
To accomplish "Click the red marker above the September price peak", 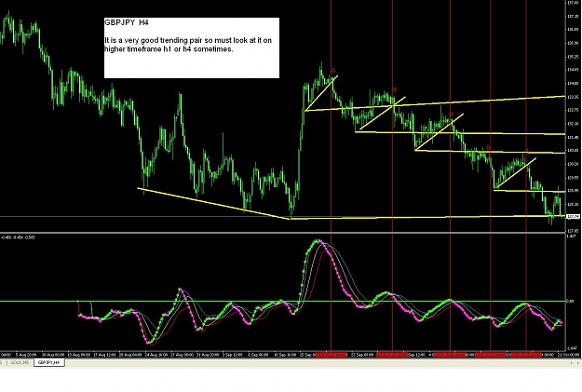I will point(333,71).
